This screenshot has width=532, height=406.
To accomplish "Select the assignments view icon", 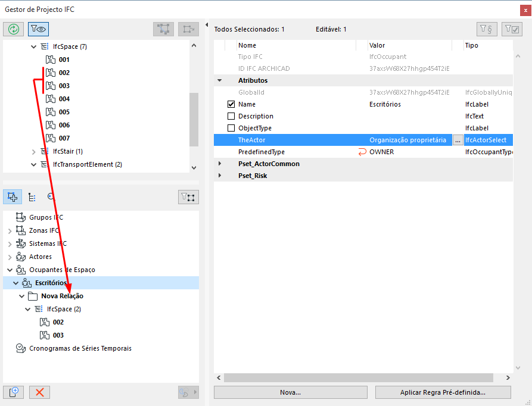I will [13, 197].
